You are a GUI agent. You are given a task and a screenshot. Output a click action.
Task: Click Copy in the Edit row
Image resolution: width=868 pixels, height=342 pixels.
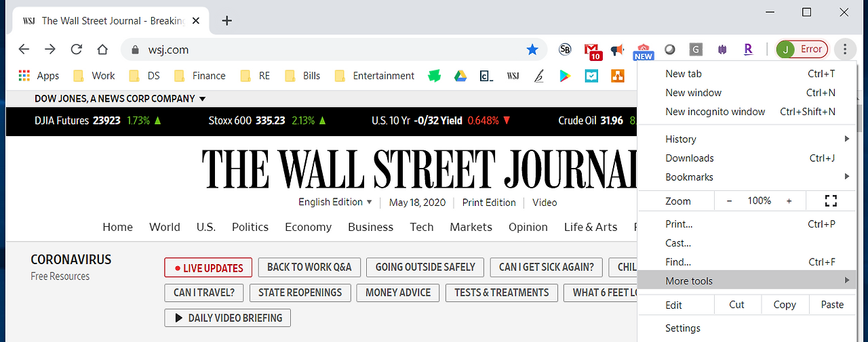pos(785,305)
